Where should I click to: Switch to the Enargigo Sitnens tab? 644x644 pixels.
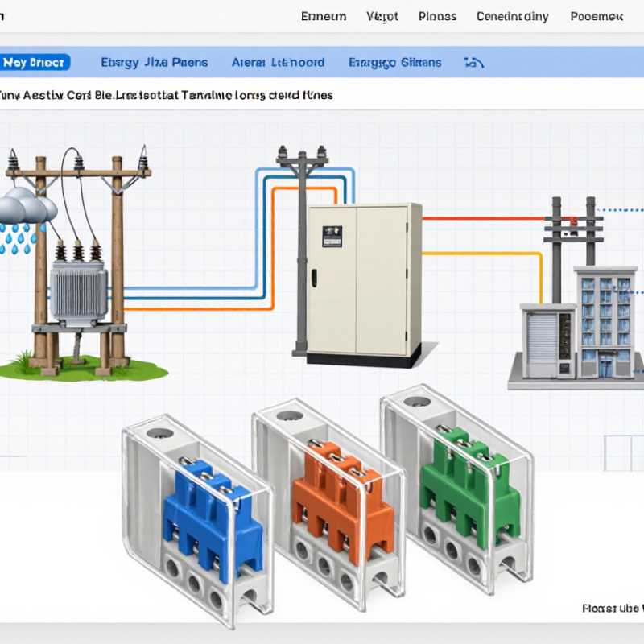[x=394, y=63]
